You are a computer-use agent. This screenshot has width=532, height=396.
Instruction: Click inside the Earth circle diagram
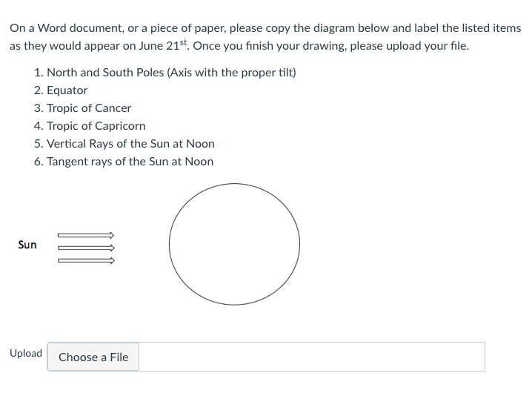click(x=234, y=244)
